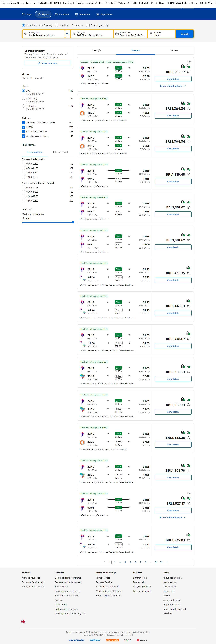Click the price info icon beside BRL1,295.27

189,72
